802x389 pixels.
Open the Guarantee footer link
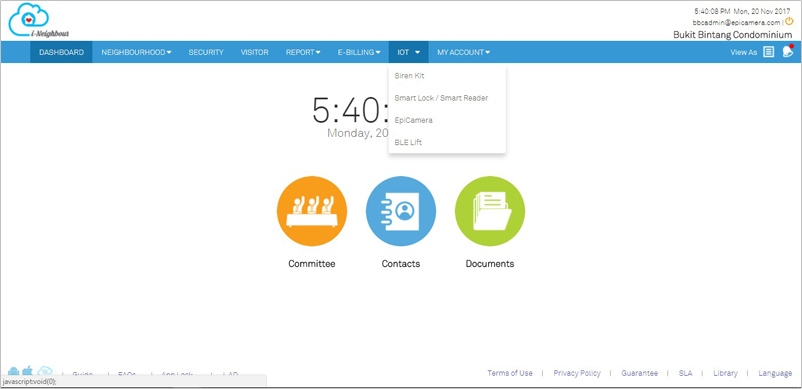[x=639, y=373]
